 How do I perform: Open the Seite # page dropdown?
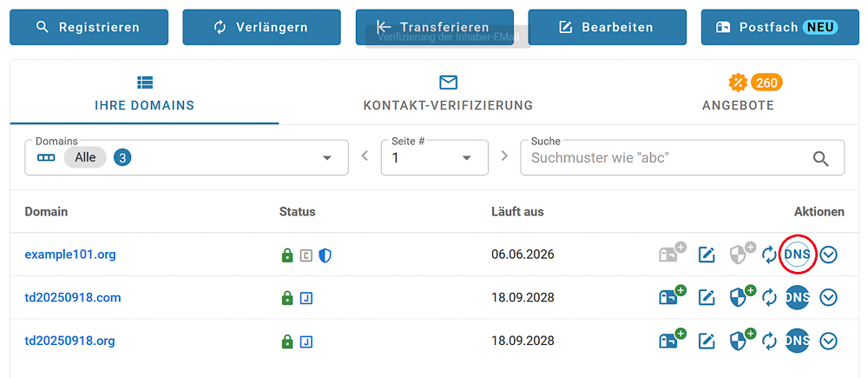467,158
